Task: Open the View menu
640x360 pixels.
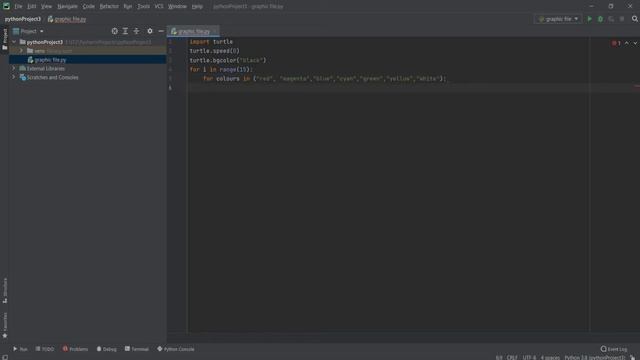Action: click(x=46, y=6)
